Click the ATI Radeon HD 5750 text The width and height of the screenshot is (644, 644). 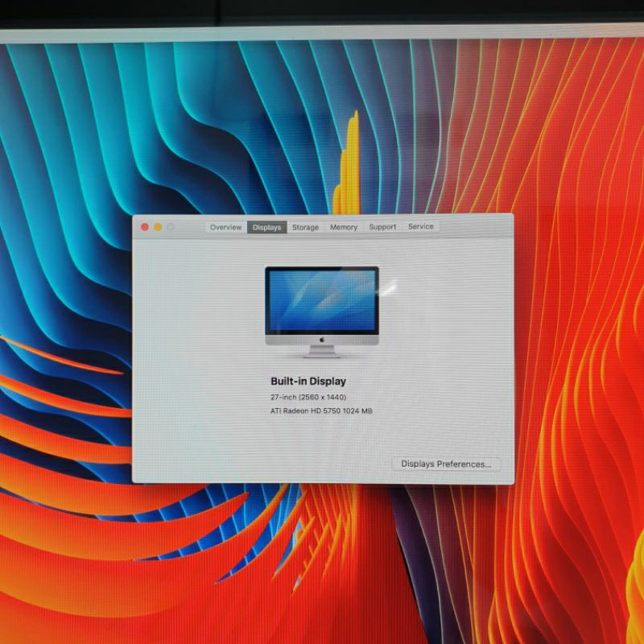[x=321, y=411]
